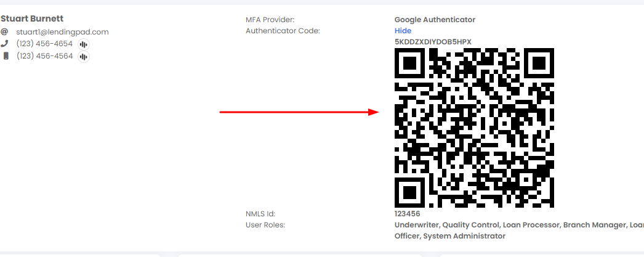Screen dimensions: 644x257
Task: Click the User Roles label
Action: tap(265, 225)
